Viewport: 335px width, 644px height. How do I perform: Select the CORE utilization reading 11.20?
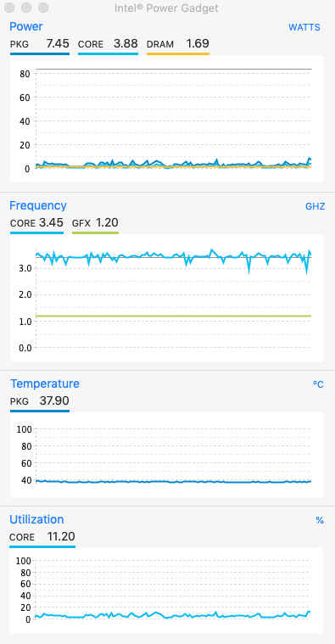pos(61,537)
